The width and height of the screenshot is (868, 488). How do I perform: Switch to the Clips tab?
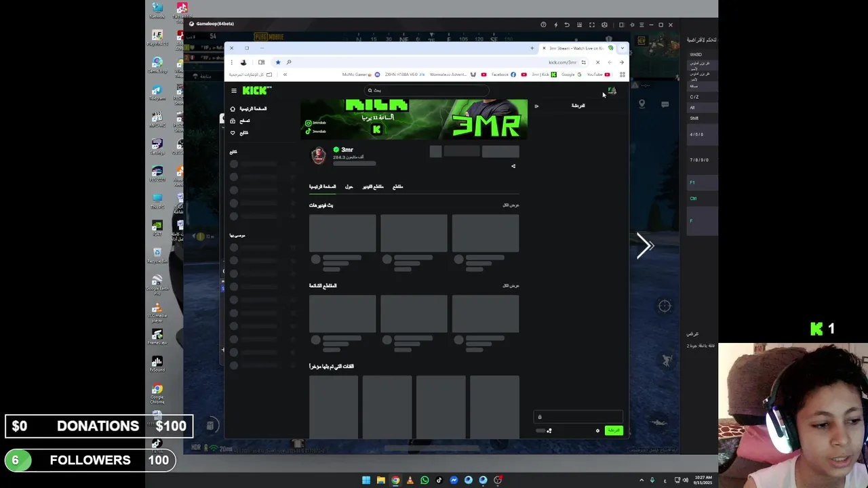click(x=398, y=186)
